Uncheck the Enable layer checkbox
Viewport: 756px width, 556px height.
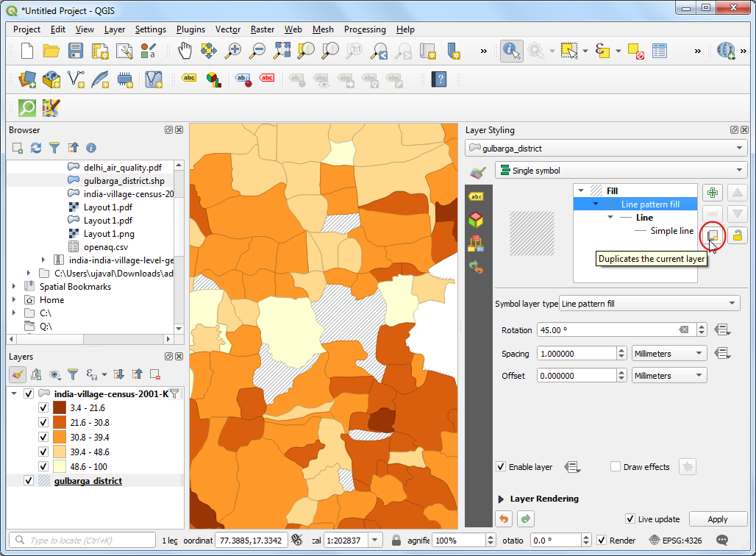(x=501, y=467)
